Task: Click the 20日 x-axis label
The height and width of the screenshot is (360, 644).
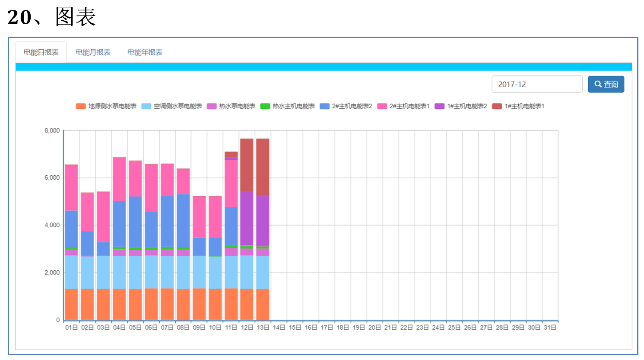Action: click(374, 328)
